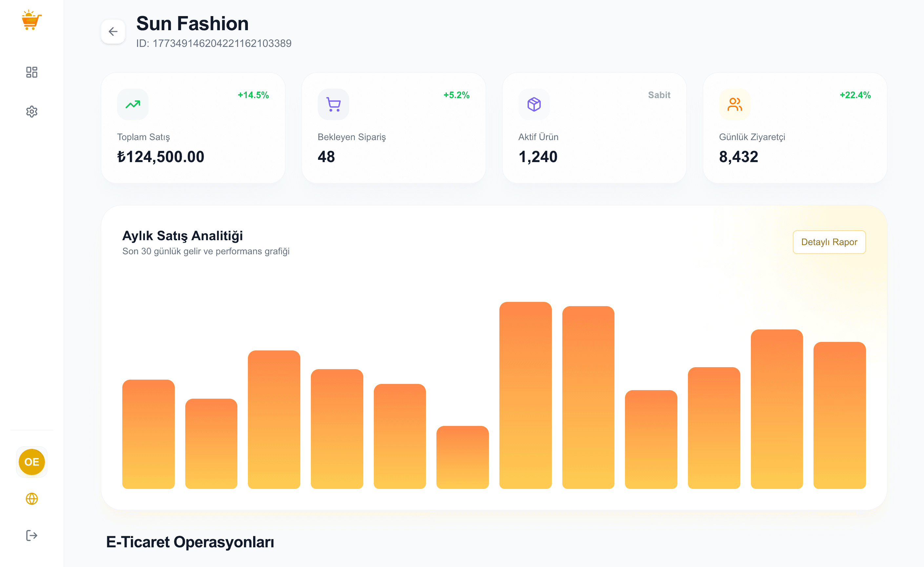924x567 pixels.
Task: Click the tallest bar in the sales chart
Action: pos(525,395)
